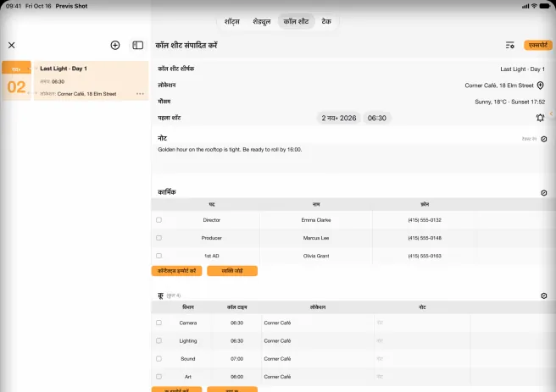Click the Director role cell

pyautogui.click(x=212, y=220)
